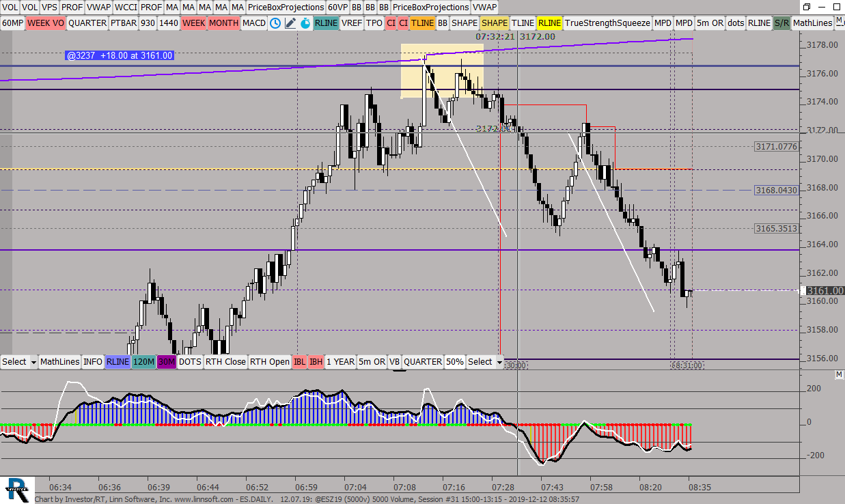The width and height of the screenshot is (845, 504).
Task: Click the 60MP toolbar button
Action: [x=12, y=23]
